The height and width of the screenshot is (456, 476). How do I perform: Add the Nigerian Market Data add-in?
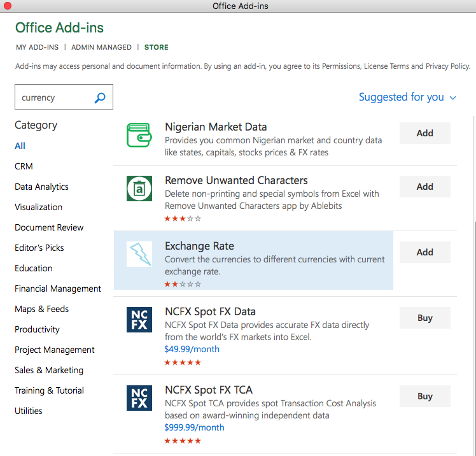tap(424, 133)
